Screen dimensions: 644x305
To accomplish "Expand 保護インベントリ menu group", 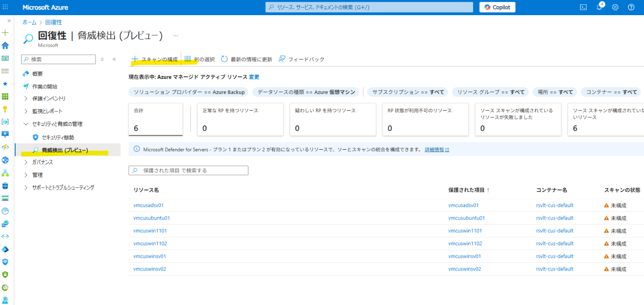I will (26, 98).
